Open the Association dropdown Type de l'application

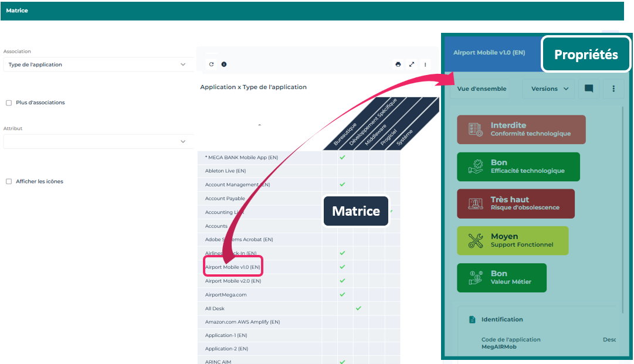pyautogui.click(x=97, y=64)
